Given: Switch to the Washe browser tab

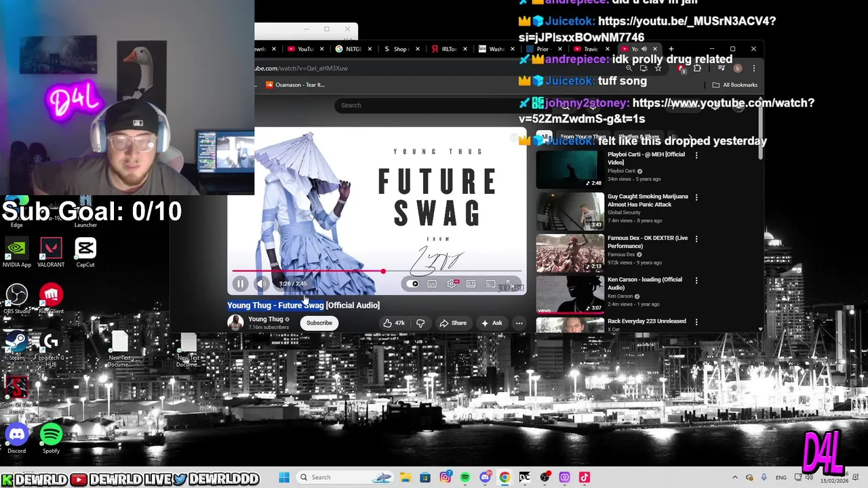Looking at the screenshot, I should (x=496, y=49).
